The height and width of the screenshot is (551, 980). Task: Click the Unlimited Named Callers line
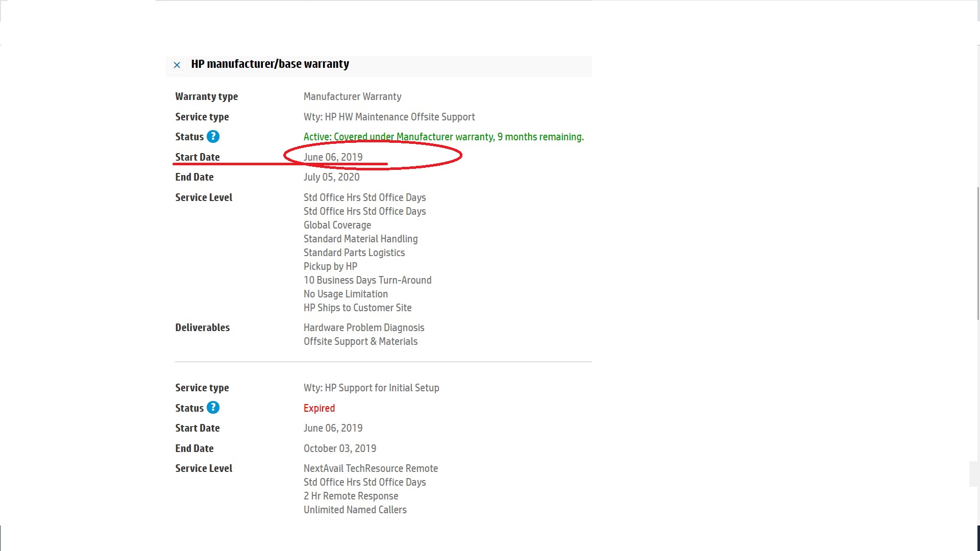point(355,510)
